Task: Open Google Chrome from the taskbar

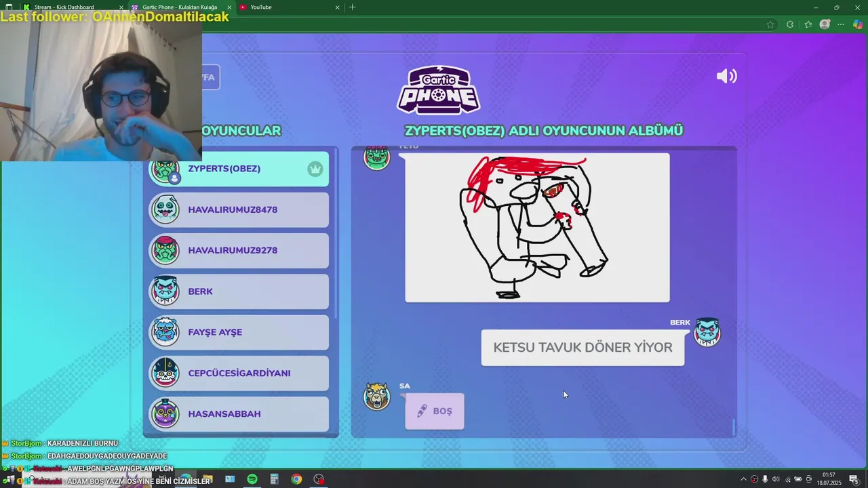Action: [x=296, y=479]
